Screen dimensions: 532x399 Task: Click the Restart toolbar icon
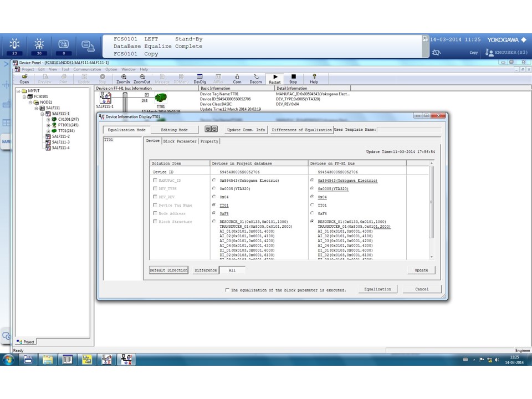pos(275,78)
